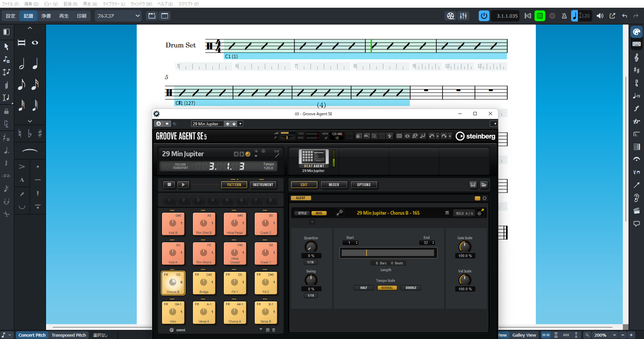Viewport: 644px width, 339px height.
Task: Adjust the Quantize knob
Action: [311, 247]
